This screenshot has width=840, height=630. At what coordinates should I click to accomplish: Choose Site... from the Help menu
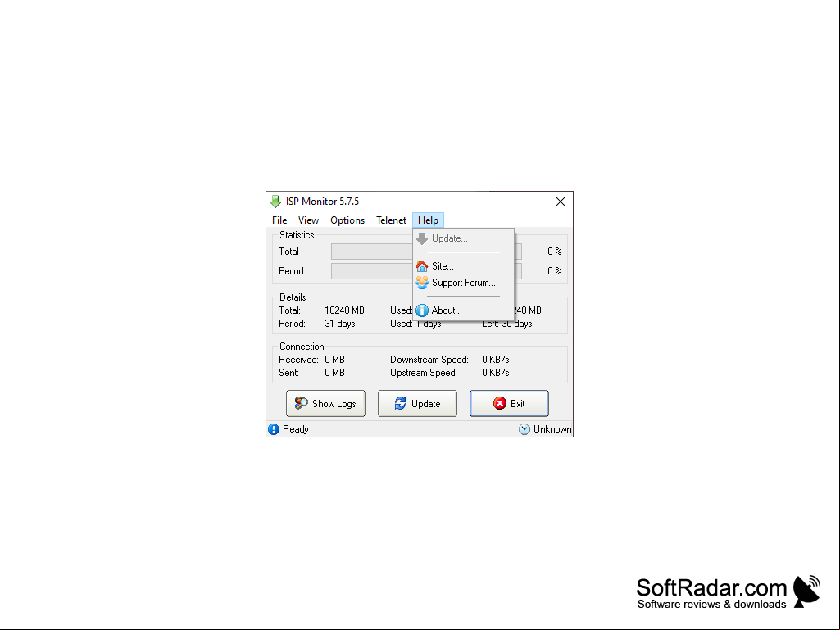pyautogui.click(x=463, y=265)
